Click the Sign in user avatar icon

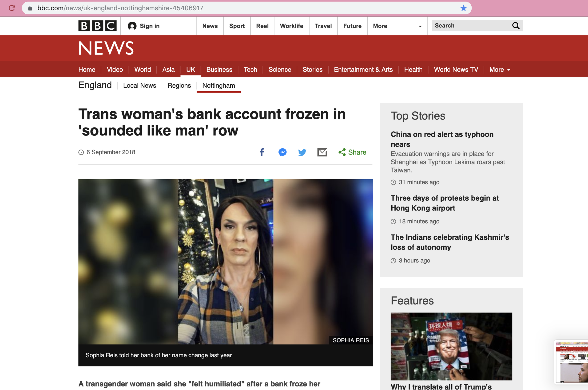[132, 26]
